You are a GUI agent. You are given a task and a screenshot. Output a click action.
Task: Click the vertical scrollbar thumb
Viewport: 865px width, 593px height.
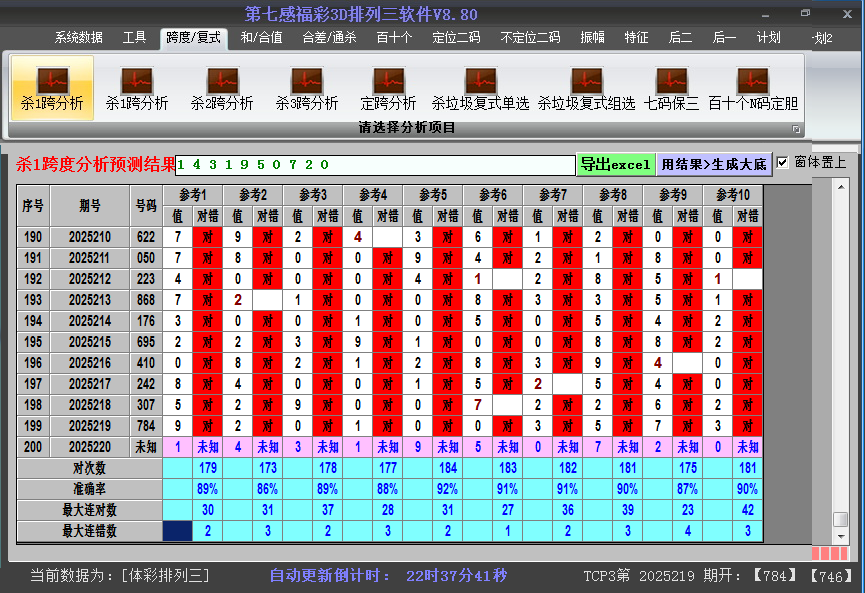841,520
